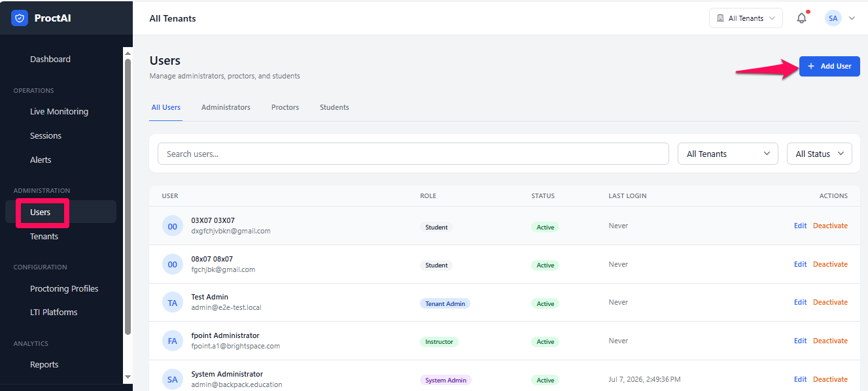Click the Tenant Admin role badge

[445, 303]
